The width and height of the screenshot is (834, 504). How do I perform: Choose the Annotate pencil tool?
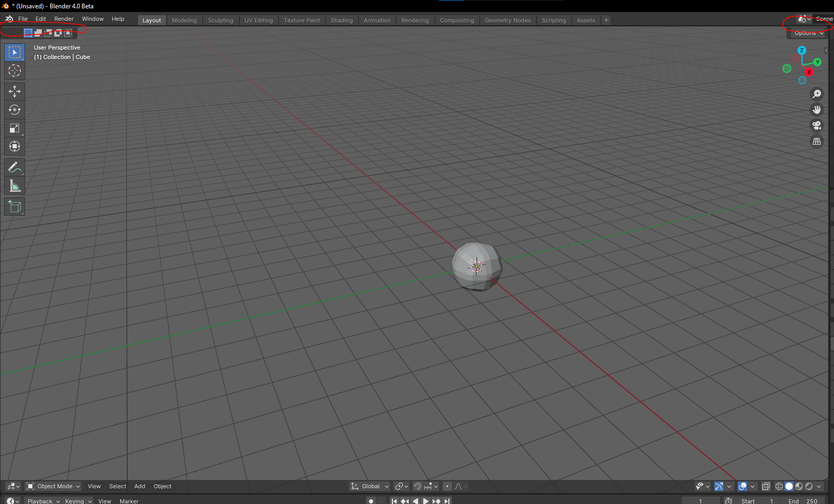pos(15,167)
